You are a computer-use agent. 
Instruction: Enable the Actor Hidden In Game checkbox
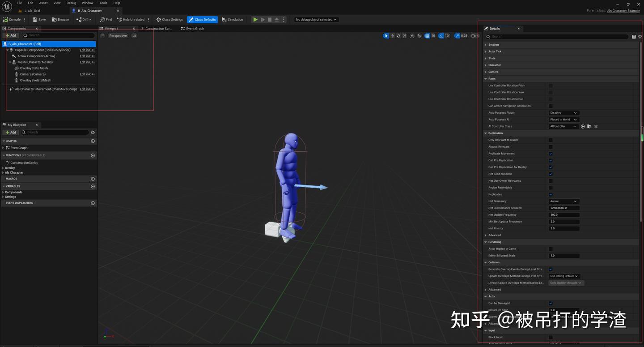coord(551,249)
